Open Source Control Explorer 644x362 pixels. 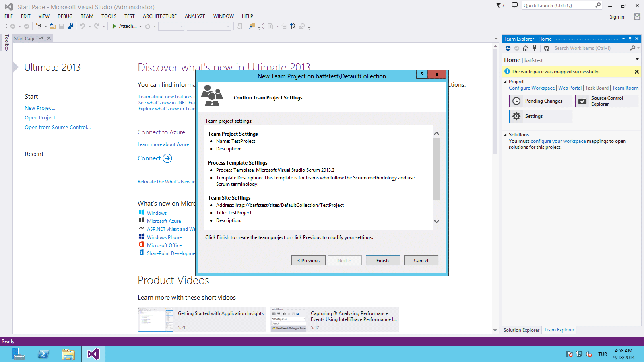[607, 101]
